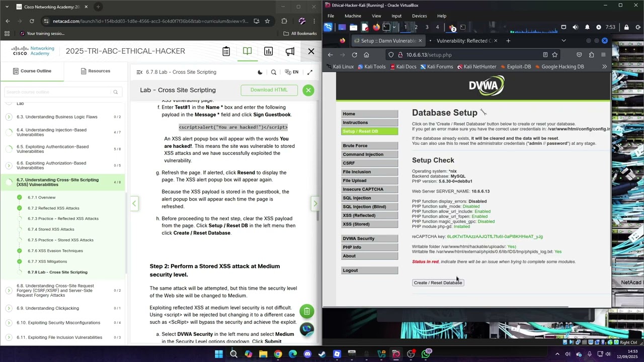Open new tab in Kali Firefox
The height and width of the screenshot is (362, 644).
click(x=508, y=41)
